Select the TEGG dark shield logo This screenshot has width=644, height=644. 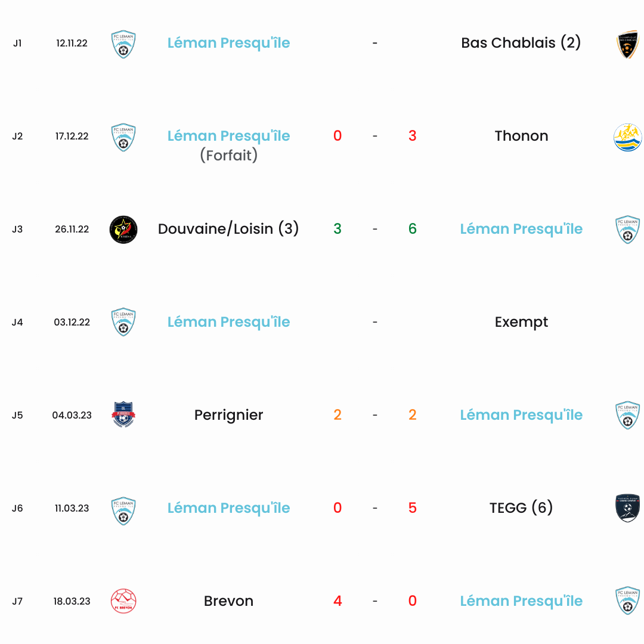(627, 508)
